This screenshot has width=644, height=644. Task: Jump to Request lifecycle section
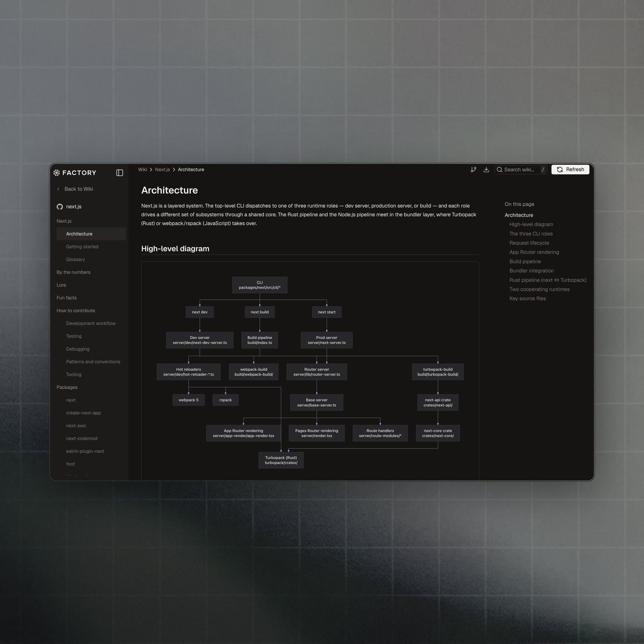tap(529, 243)
